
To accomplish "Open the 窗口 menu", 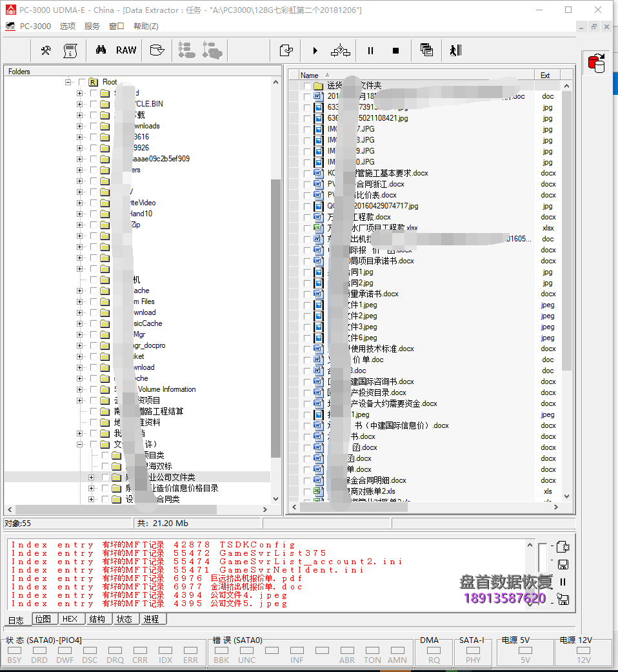I will [x=117, y=26].
